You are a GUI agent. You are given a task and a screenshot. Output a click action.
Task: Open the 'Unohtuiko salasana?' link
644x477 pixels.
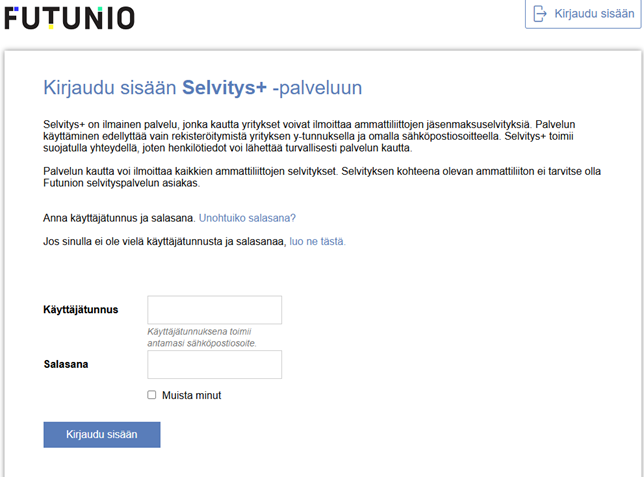(x=247, y=217)
